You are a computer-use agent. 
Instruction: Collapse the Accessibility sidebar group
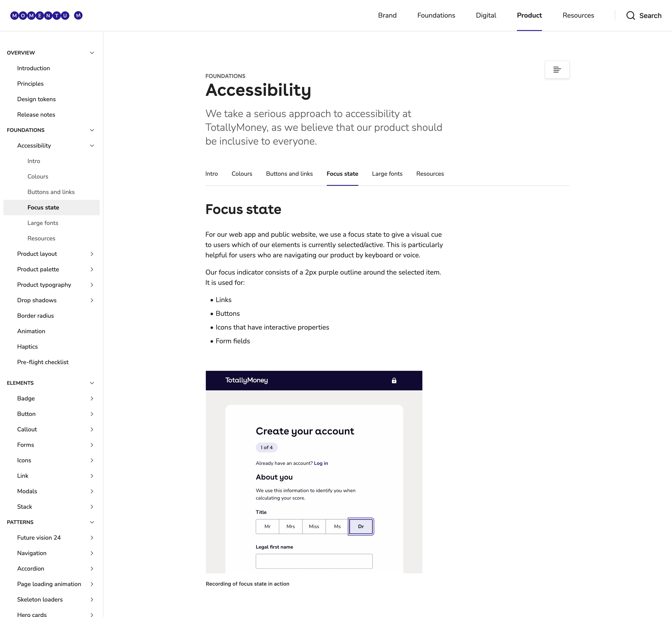coord(92,146)
